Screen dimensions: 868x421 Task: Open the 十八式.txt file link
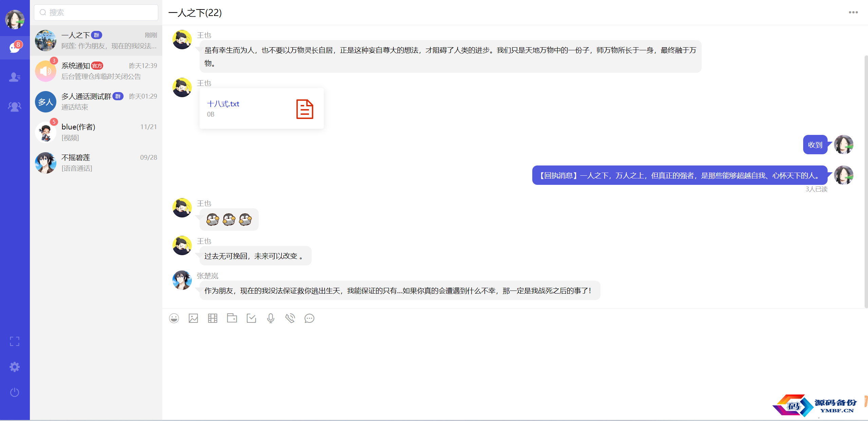[x=223, y=104]
